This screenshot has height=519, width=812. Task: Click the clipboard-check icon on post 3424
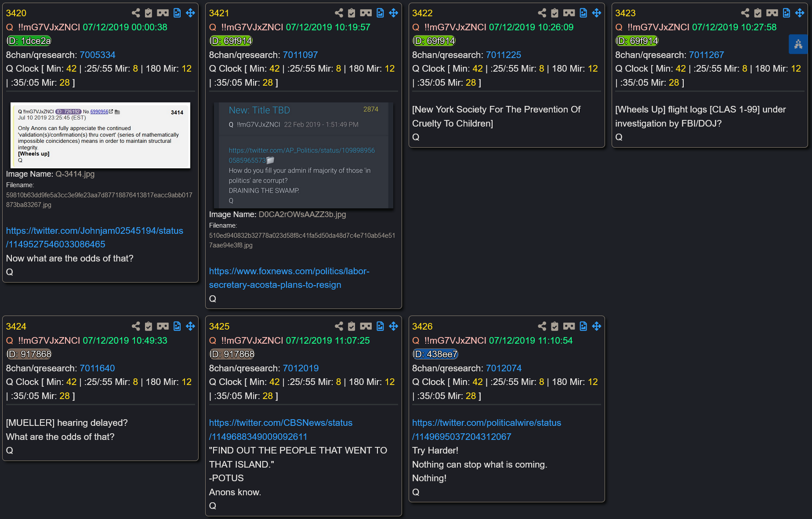pyautogui.click(x=149, y=326)
